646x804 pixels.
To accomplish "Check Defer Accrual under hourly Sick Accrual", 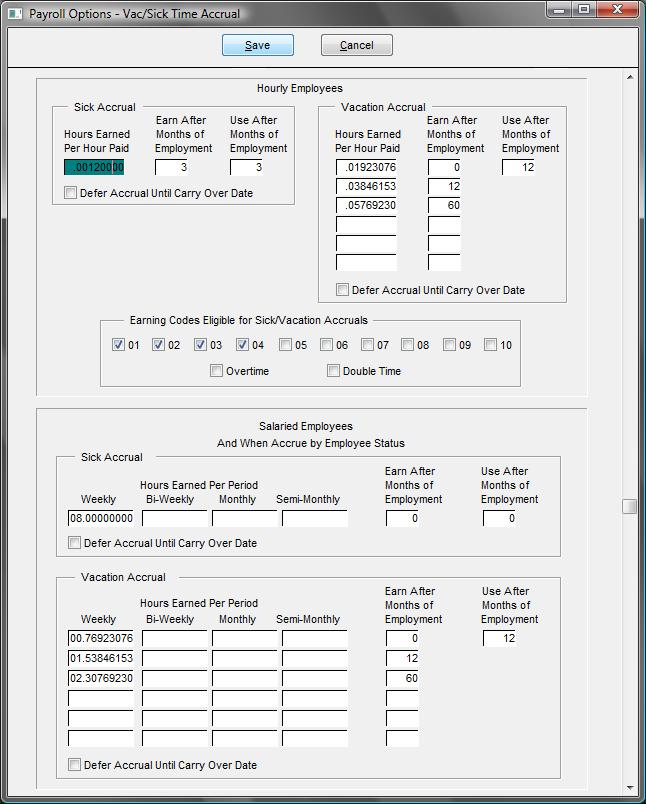I will (x=71, y=193).
